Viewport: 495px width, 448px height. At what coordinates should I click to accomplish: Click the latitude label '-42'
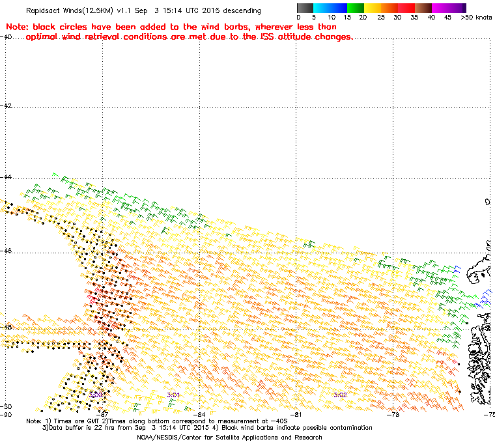[x=6, y=105]
